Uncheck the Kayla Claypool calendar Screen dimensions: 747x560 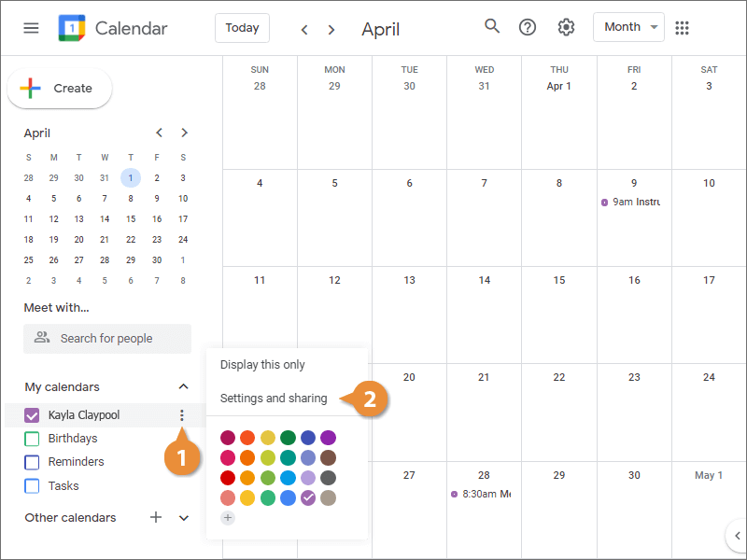click(32, 415)
